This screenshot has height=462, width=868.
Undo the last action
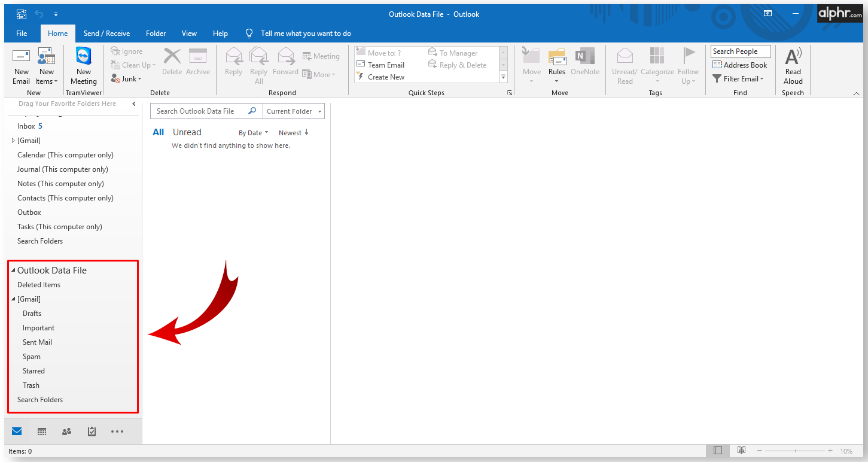click(x=39, y=14)
